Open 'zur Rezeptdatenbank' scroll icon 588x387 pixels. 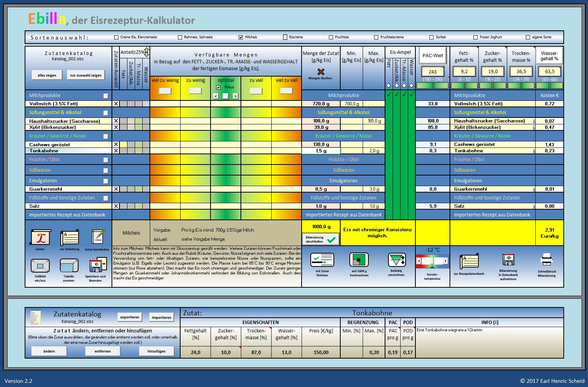coord(469,262)
